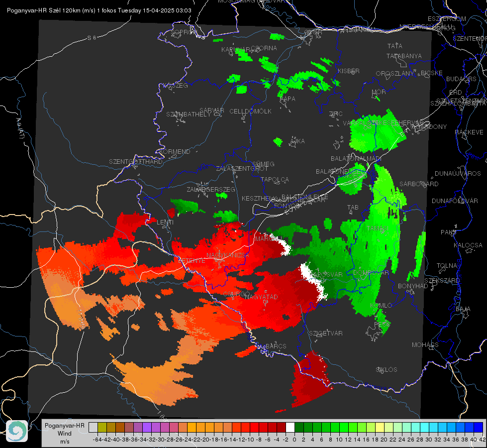Screen dimensions: 487x448
Task: Click the BICSKE city label
Action: point(432,73)
